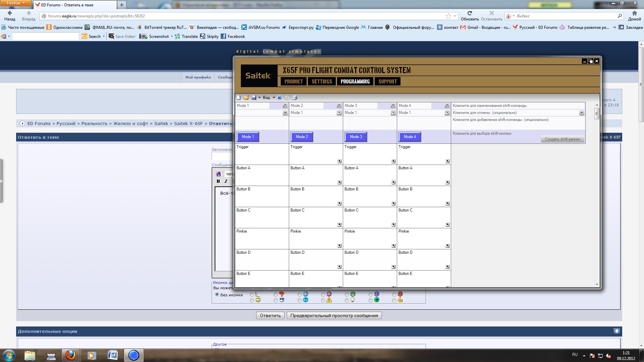Image resolution: width=644 pixels, height=362 pixels.
Task: Delete the Mode 1 column with its X icon
Action: [285, 106]
